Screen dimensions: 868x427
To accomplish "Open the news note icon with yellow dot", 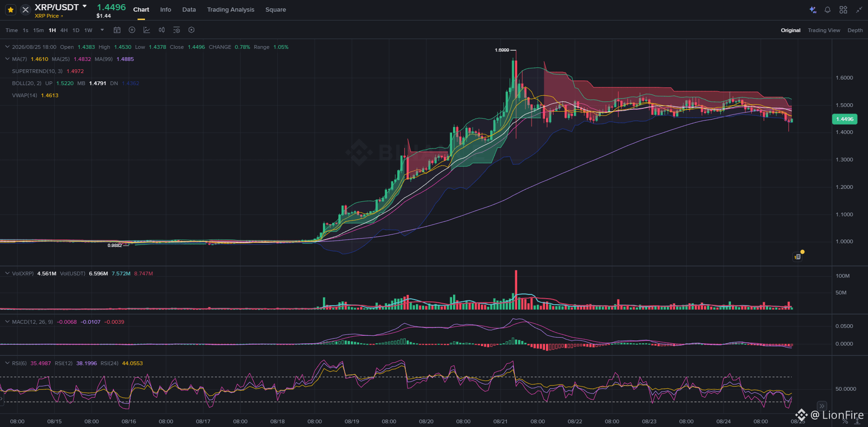I will (x=798, y=256).
